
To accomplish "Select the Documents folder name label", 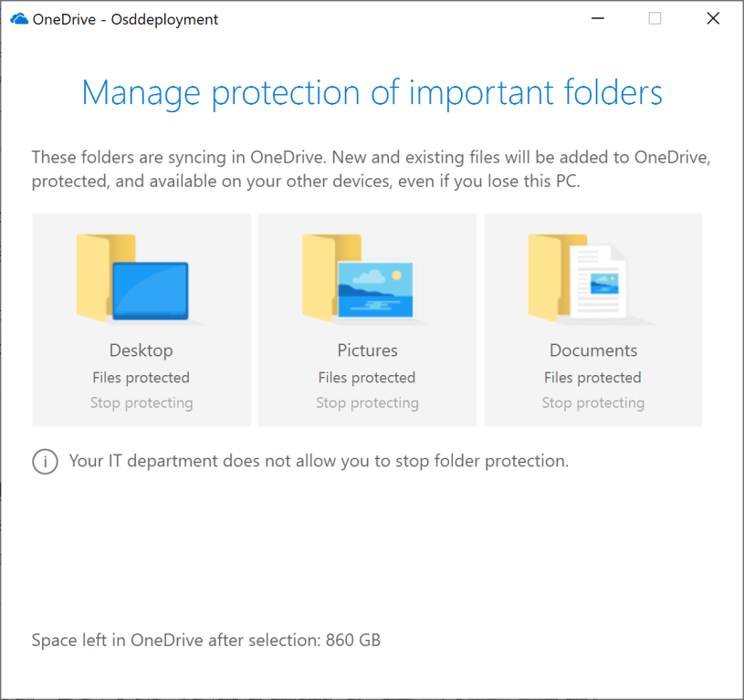I will [593, 350].
